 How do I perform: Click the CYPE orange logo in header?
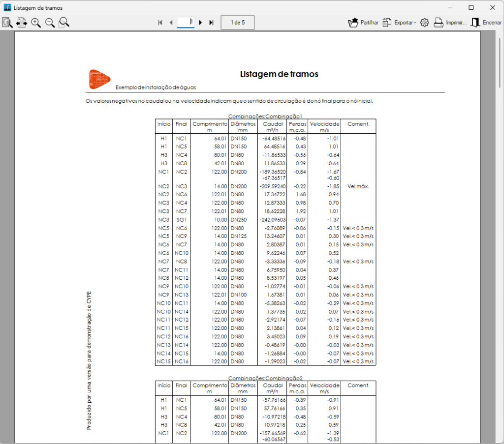click(99, 79)
